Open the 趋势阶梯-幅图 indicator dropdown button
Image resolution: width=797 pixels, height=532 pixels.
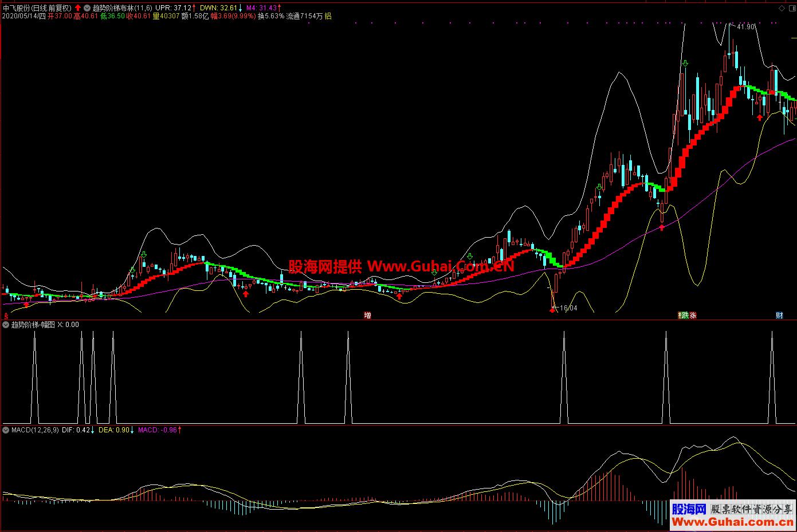(x=6, y=325)
